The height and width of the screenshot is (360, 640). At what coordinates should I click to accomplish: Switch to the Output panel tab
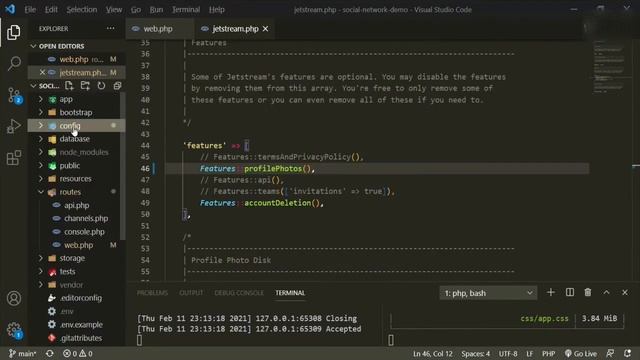pos(191,293)
